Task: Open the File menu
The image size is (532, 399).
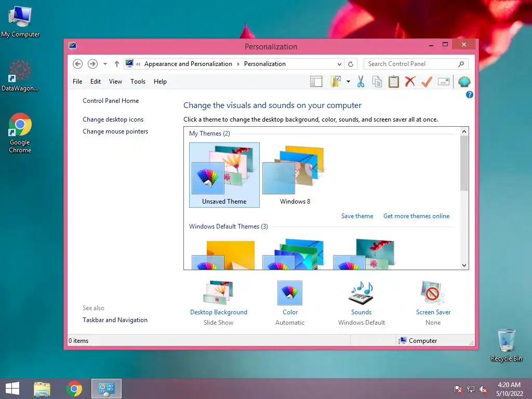Action: 77,82
